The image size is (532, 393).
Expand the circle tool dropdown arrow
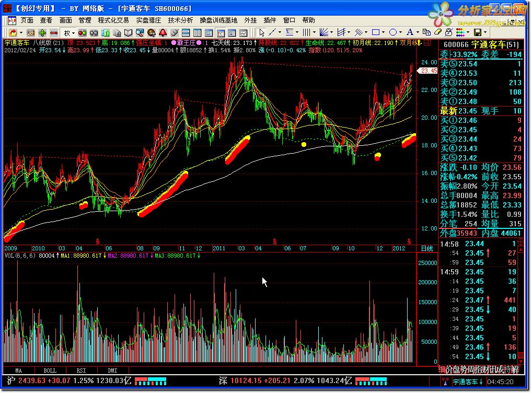tap(401, 32)
